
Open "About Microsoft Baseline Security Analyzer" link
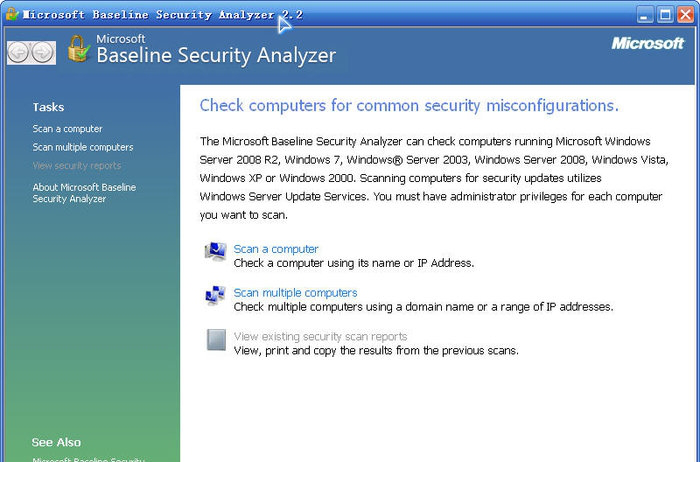(x=84, y=193)
